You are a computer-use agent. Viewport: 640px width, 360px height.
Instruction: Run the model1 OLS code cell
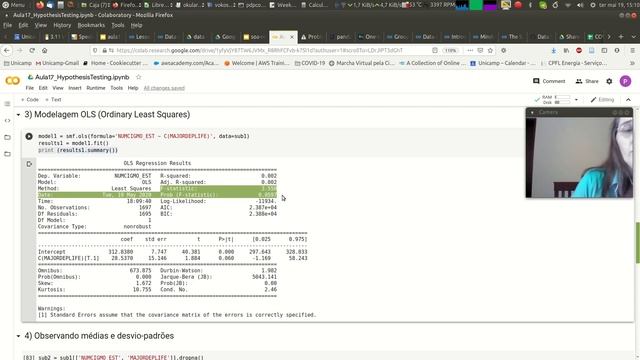click(x=29, y=136)
